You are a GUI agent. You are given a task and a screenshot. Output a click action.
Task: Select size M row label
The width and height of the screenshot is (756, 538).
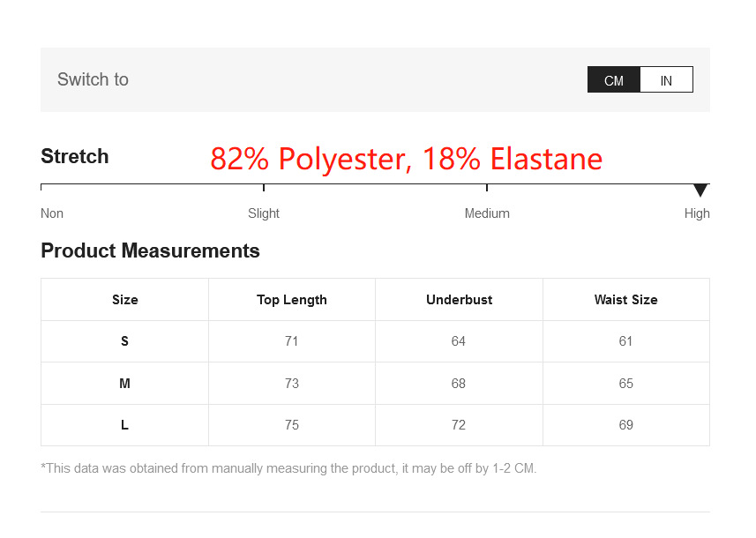124,384
